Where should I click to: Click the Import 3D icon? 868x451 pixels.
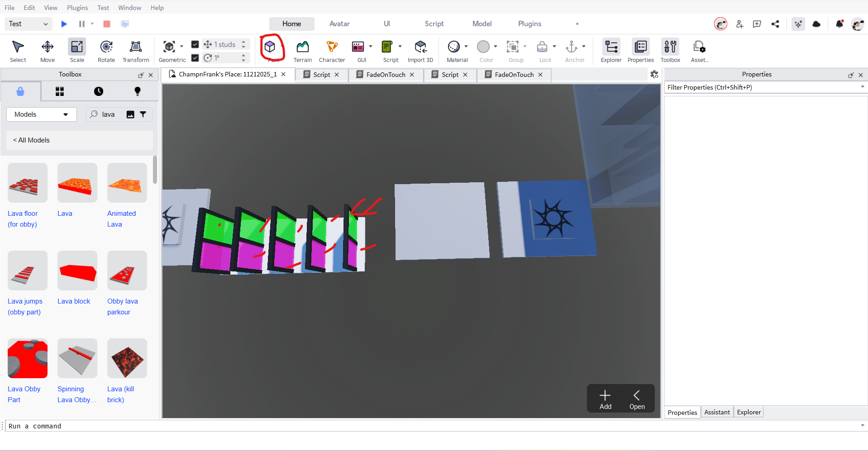[420, 50]
